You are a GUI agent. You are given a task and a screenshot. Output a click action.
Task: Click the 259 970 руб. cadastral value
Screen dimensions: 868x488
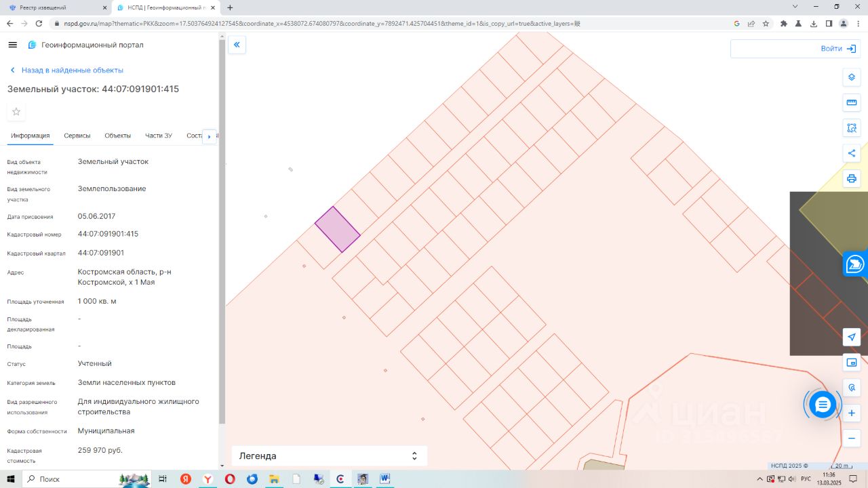pyautogui.click(x=100, y=450)
